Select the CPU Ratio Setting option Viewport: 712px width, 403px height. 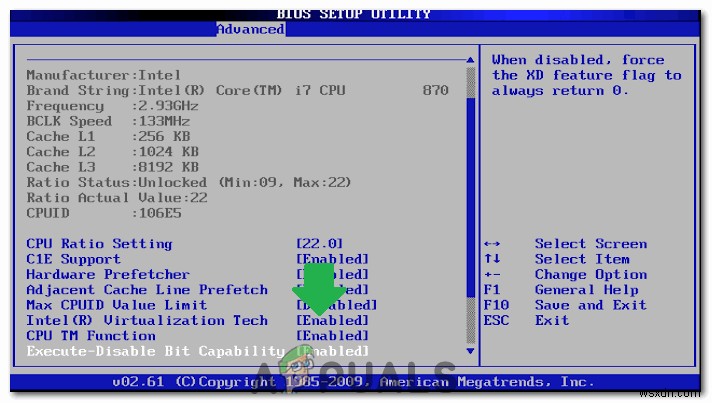pos(99,244)
